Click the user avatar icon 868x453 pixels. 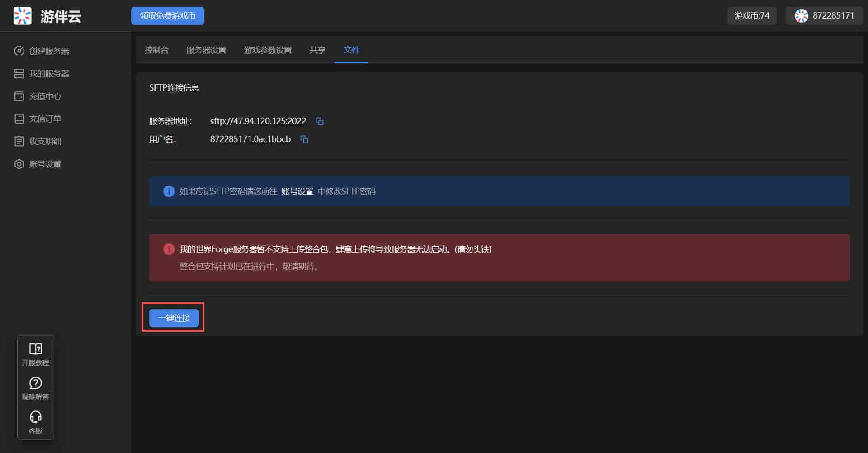click(x=801, y=16)
